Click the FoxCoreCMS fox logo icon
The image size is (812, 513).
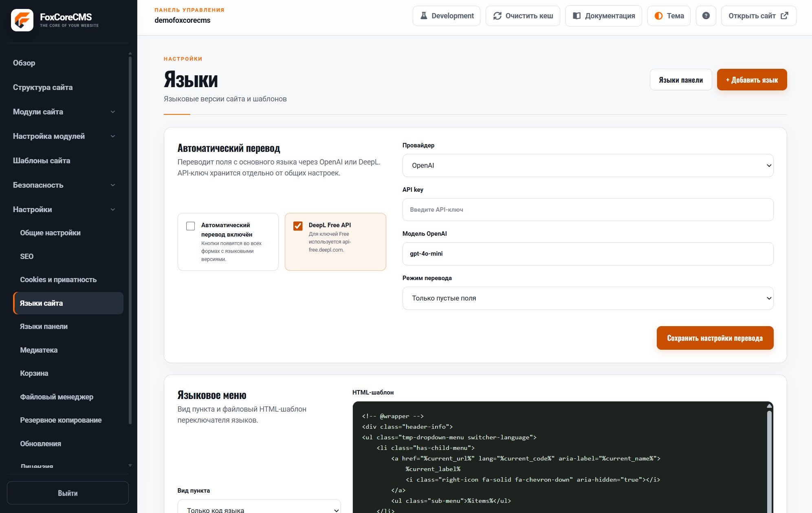point(22,20)
